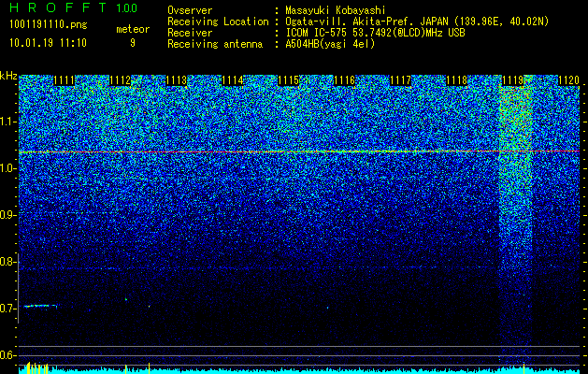The image size is (588, 374).
Task: Click the 1.0 frequency axis label
Action: click(x=7, y=169)
